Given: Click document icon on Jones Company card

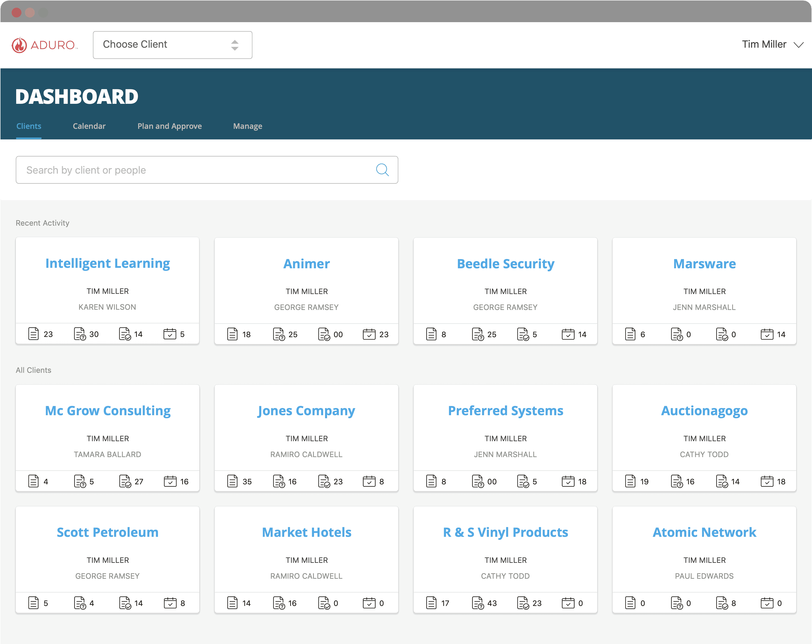Looking at the screenshot, I should click(232, 481).
